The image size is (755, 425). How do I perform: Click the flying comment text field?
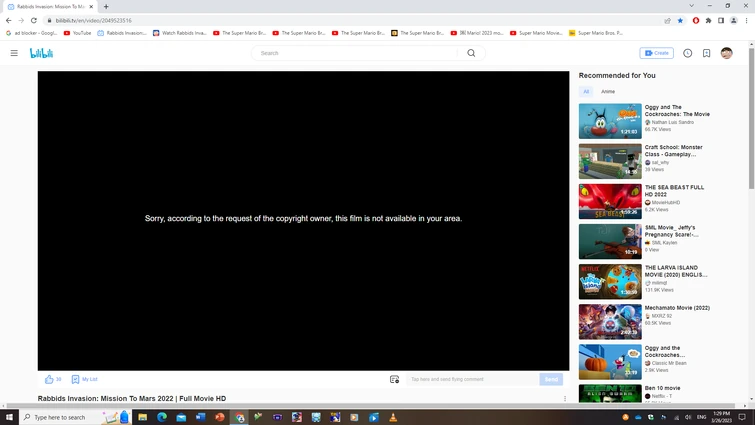472,379
